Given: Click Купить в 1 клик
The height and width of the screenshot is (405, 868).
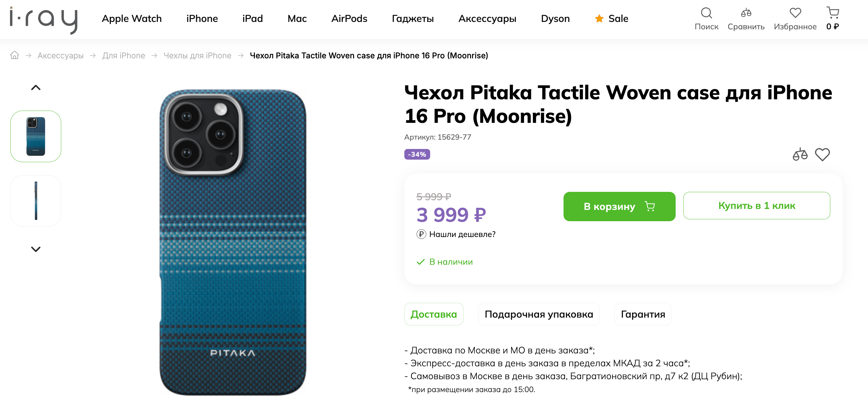Looking at the screenshot, I should point(757,206).
